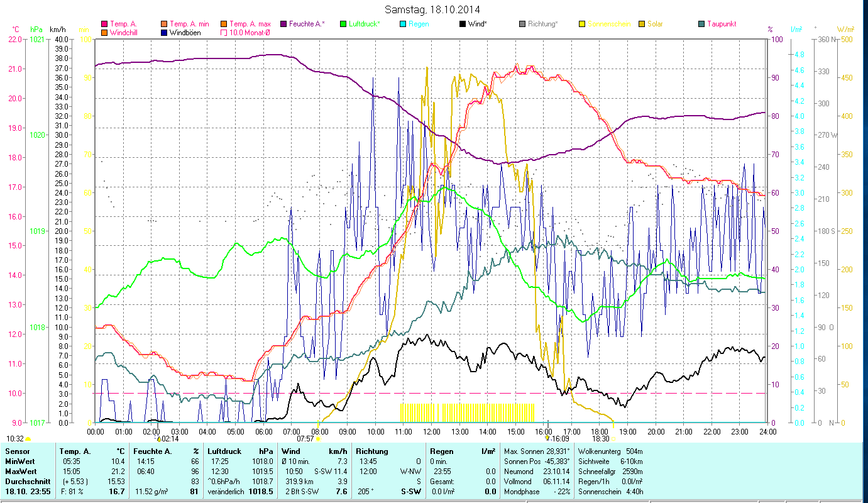The image size is (868, 503).
Task: Click the Solar legend swatch
Action: 642,24
